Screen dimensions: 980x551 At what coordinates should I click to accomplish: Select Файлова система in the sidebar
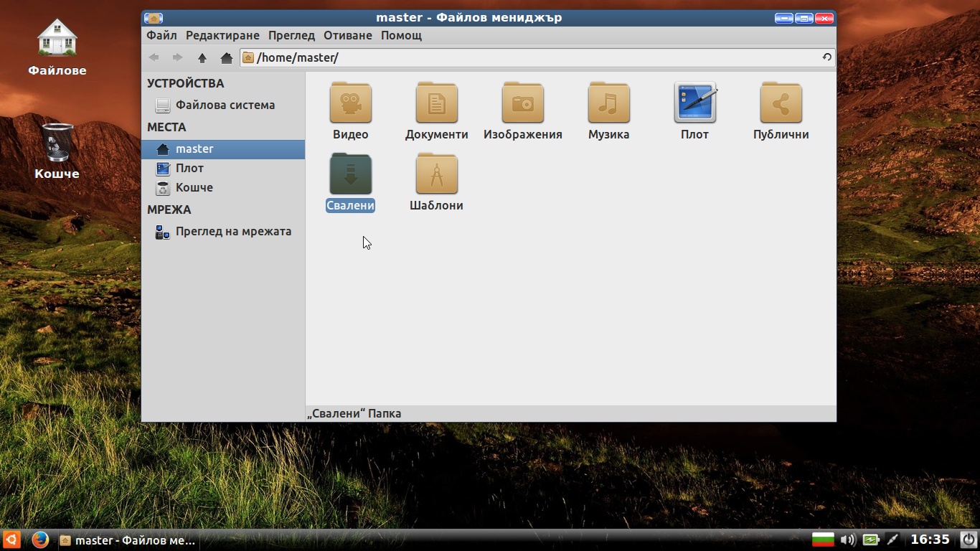point(223,105)
